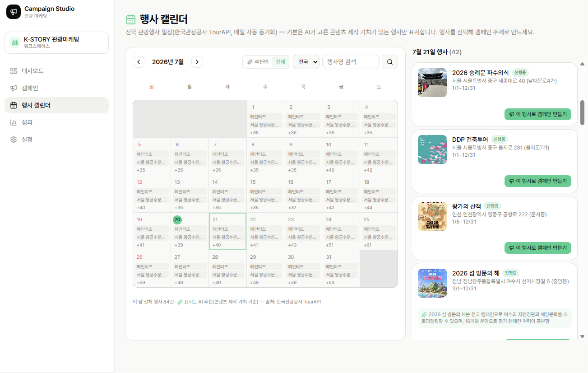Select July 10 calendar cell
The image size is (588, 373).
click(341, 156)
